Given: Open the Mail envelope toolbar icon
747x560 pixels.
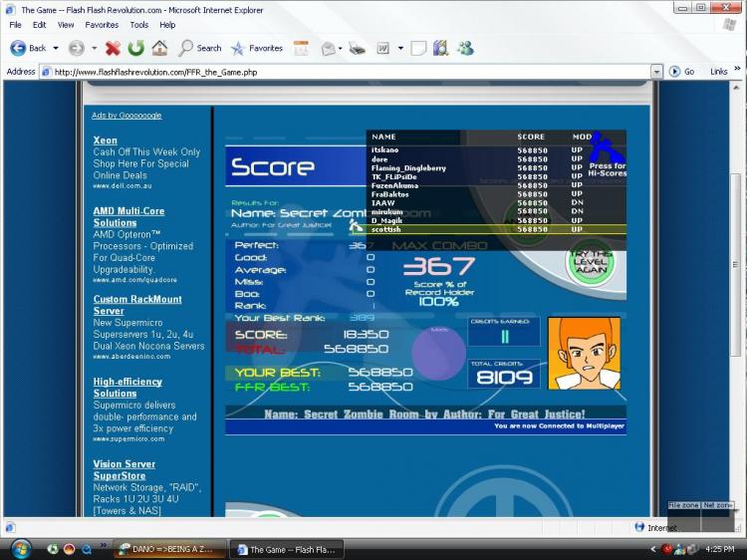Looking at the screenshot, I should coord(328,48).
